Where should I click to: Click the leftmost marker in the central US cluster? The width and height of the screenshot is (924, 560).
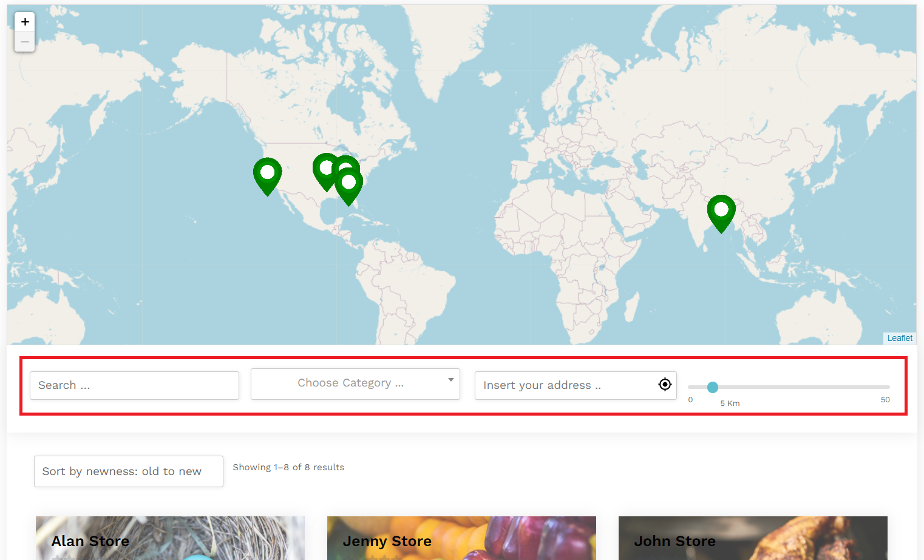tap(325, 169)
